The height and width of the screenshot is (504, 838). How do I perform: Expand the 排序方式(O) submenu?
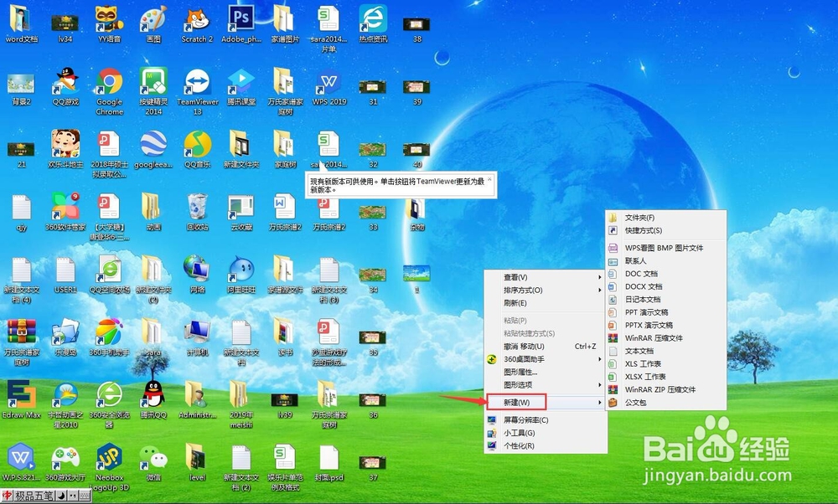coord(546,290)
